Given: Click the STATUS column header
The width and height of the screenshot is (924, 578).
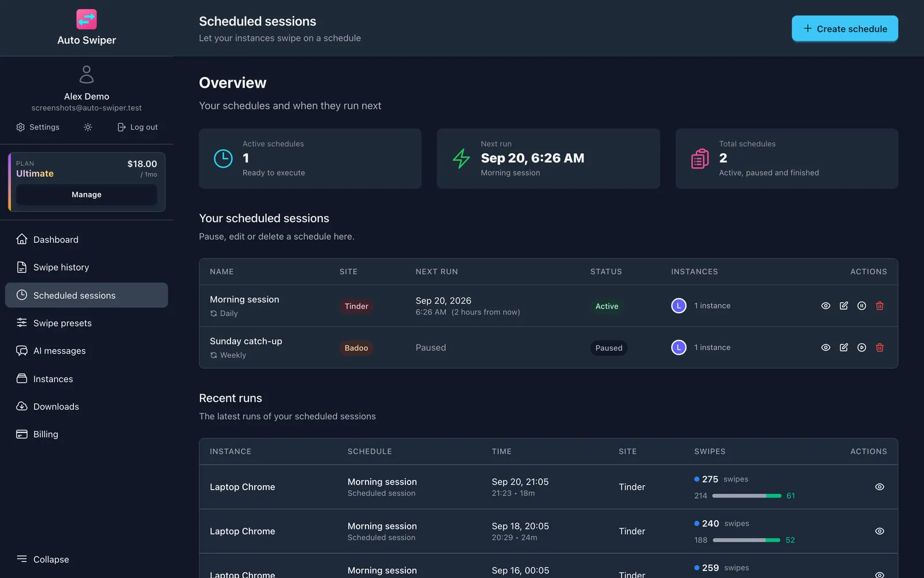Looking at the screenshot, I should click(x=606, y=272).
